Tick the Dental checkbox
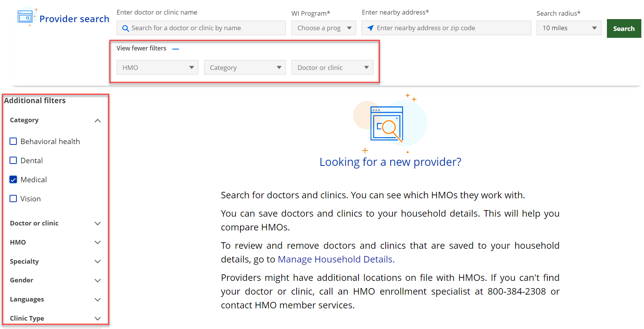The image size is (644, 329). pos(13,160)
